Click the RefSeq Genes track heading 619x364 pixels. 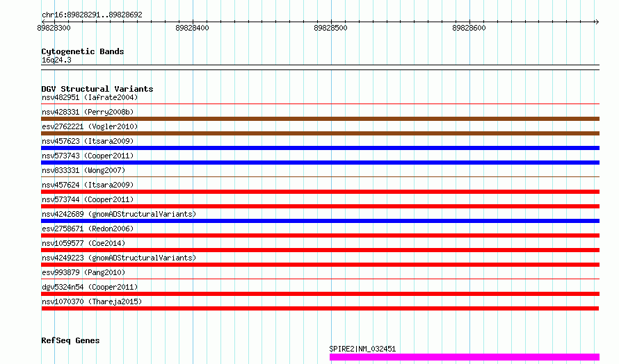[x=70, y=341]
